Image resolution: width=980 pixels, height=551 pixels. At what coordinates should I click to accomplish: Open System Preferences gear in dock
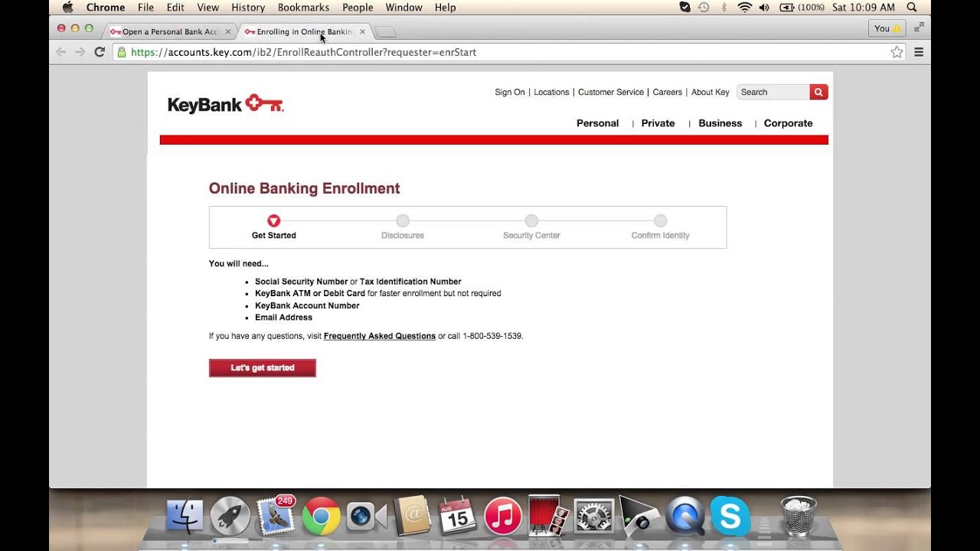coord(594,517)
